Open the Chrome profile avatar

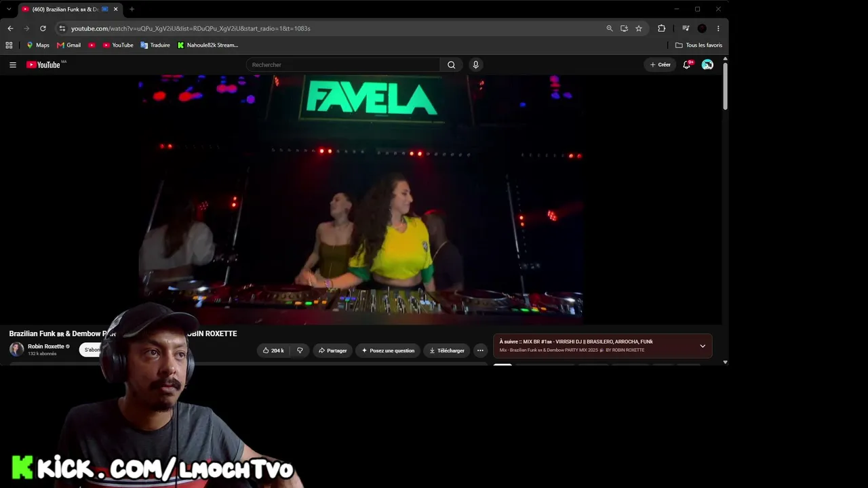coord(702,28)
